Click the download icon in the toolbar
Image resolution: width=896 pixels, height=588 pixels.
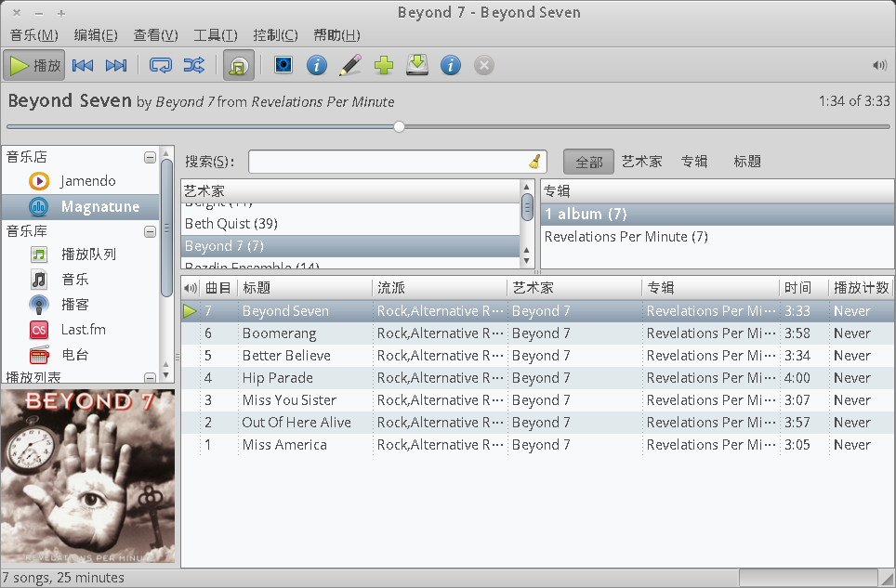coord(416,65)
